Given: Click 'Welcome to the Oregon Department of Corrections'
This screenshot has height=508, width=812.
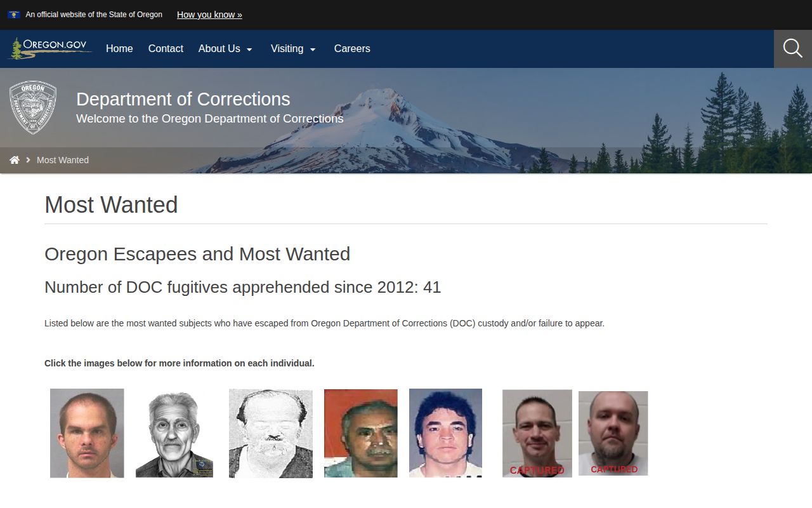Looking at the screenshot, I should pos(210,119).
